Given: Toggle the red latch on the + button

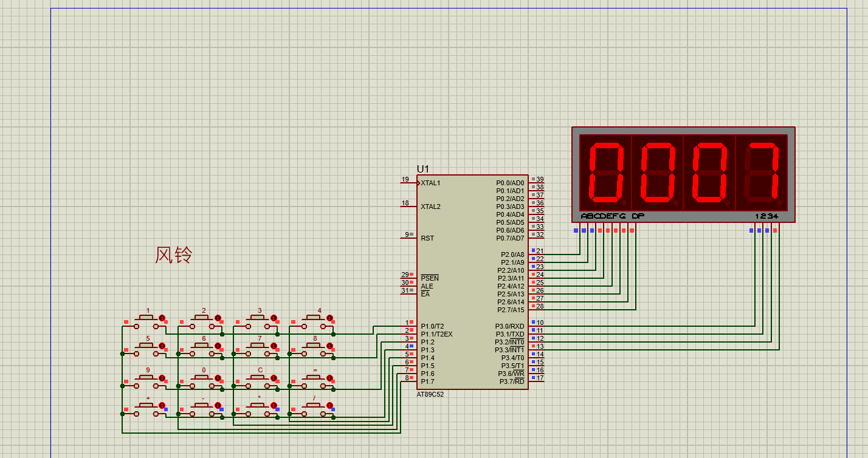Looking at the screenshot, I should point(162,405).
